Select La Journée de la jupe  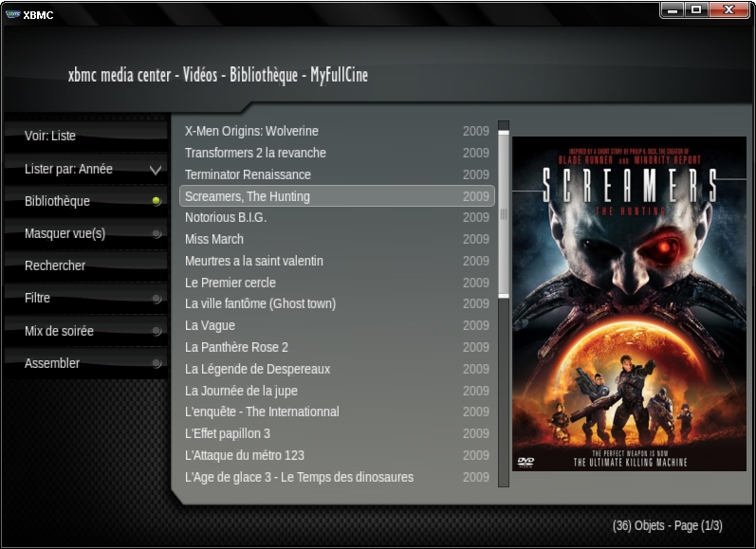pyautogui.click(x=337, y=391)
